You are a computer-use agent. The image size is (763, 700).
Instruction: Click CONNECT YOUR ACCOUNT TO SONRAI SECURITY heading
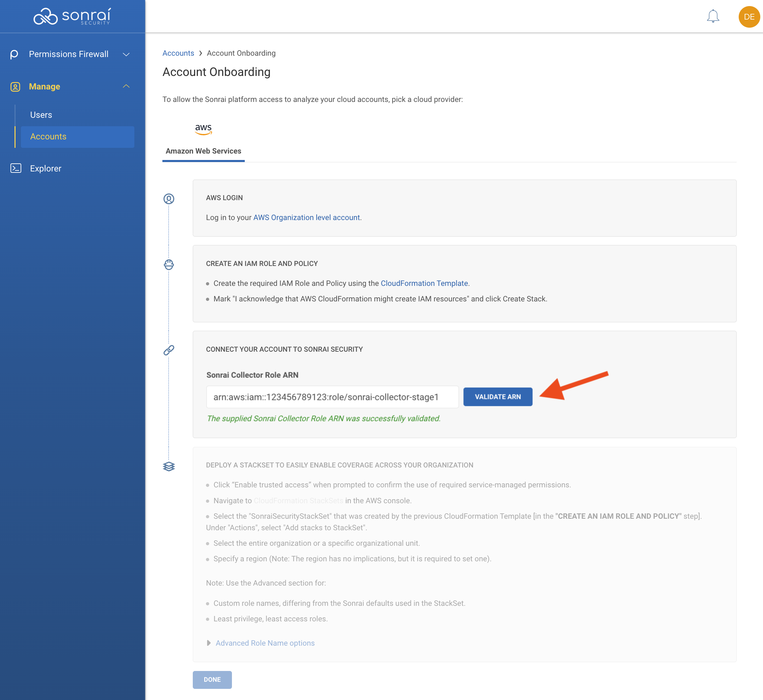click(x=284, y=349)
